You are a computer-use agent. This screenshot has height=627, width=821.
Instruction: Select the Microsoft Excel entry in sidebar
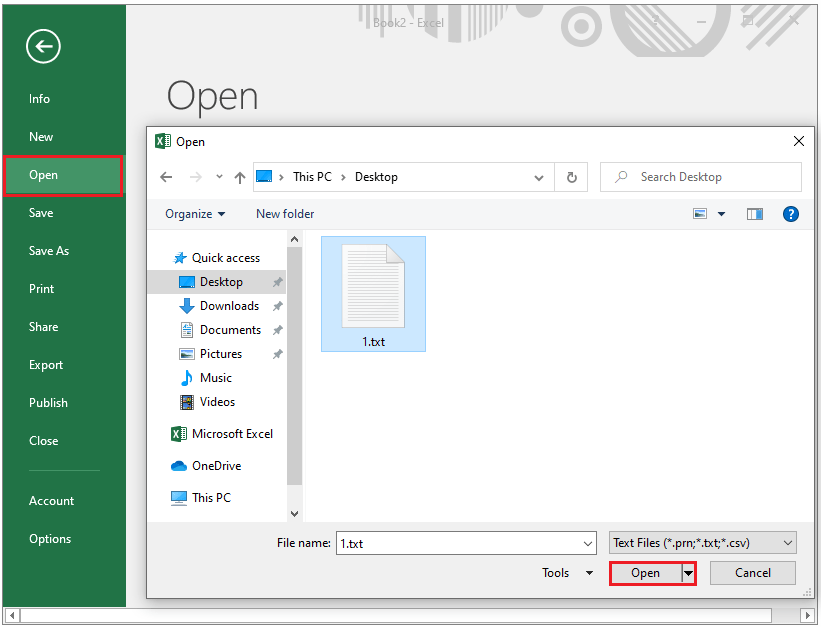[x=232, y=434]
